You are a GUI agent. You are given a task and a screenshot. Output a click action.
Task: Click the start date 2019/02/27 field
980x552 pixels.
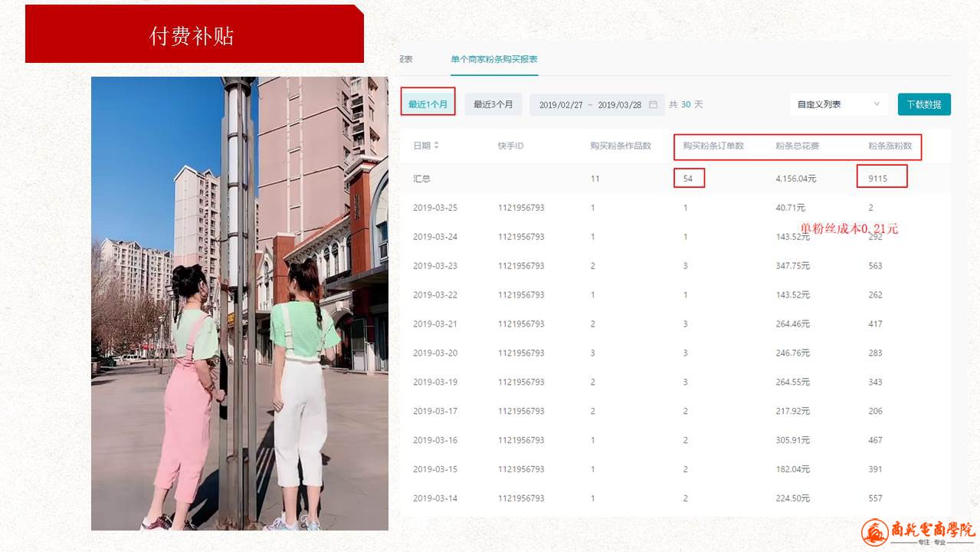tap(561, 105)
